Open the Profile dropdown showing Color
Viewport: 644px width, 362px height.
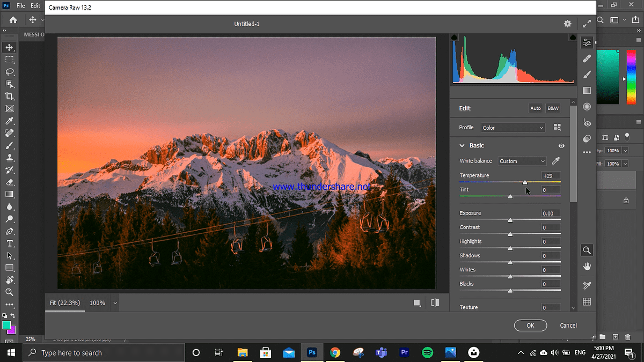pos(513,127)
